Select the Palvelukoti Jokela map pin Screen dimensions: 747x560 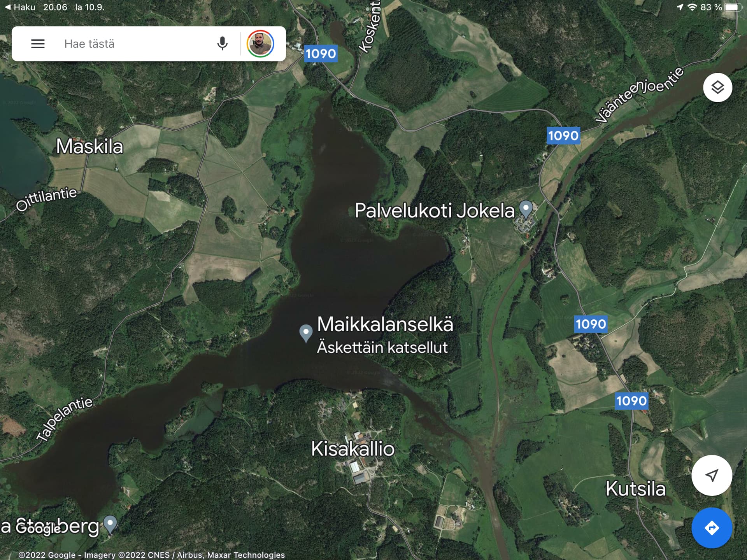click(x=526, y=209)
